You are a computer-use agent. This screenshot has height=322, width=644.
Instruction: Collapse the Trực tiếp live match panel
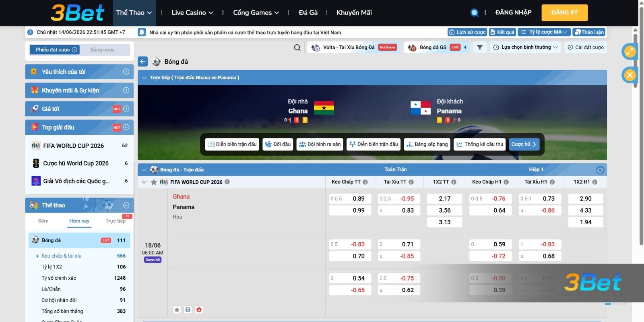coord(144,78)
